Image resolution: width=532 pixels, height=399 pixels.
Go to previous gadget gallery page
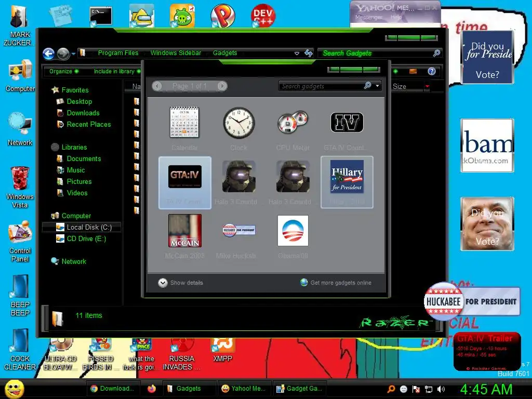pos(157,86)
